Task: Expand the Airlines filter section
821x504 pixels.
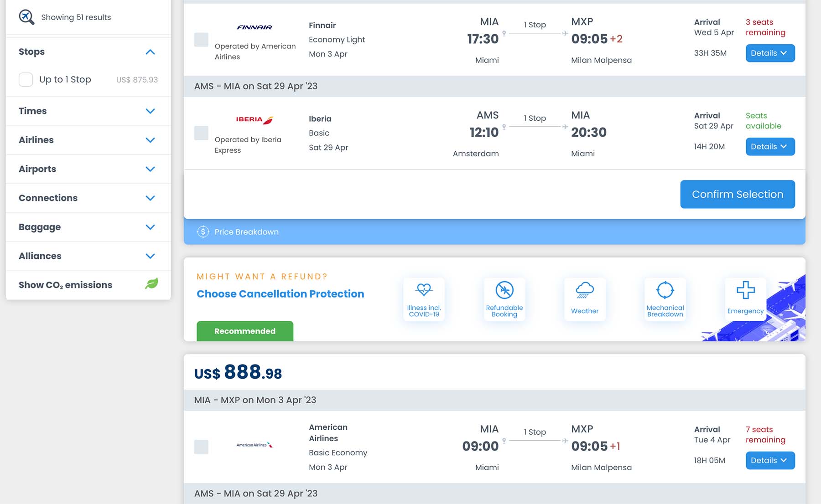Action: 150,140
